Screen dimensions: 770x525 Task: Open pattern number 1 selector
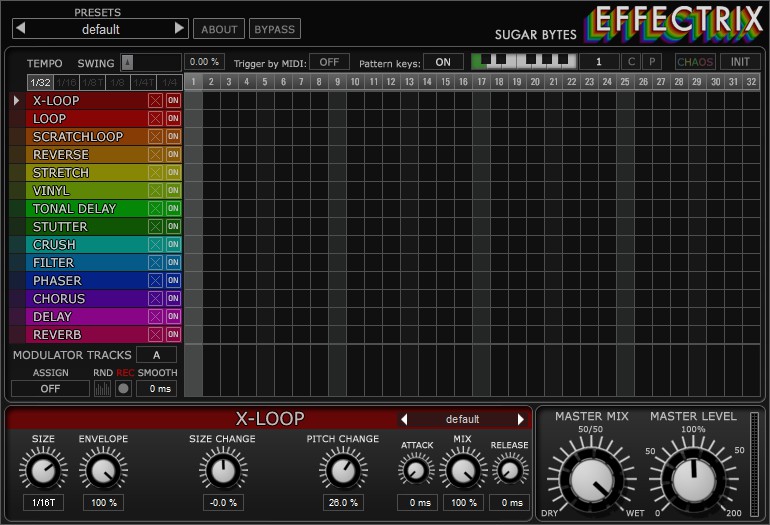coord(599,62)
